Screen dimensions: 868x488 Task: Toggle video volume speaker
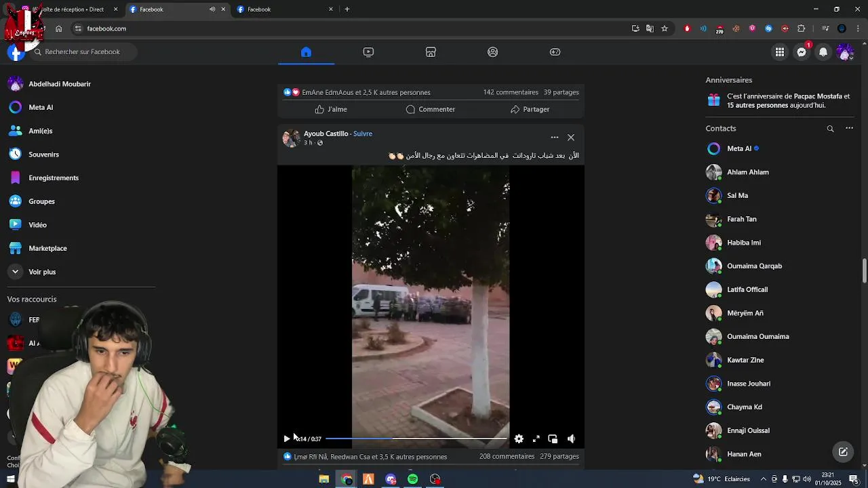(x=571, y=439)
